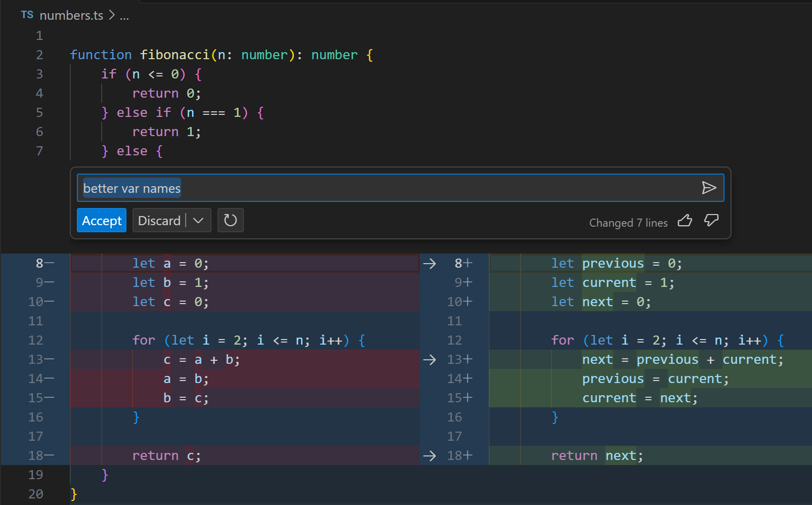Click the TypeScript file icon in the breadcrumb

[x=27, y=15]
